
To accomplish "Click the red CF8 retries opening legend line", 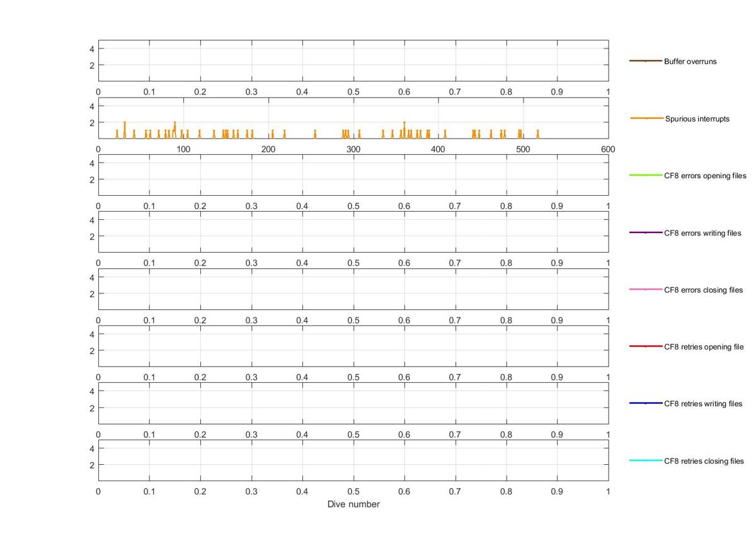I will (646, 346).
